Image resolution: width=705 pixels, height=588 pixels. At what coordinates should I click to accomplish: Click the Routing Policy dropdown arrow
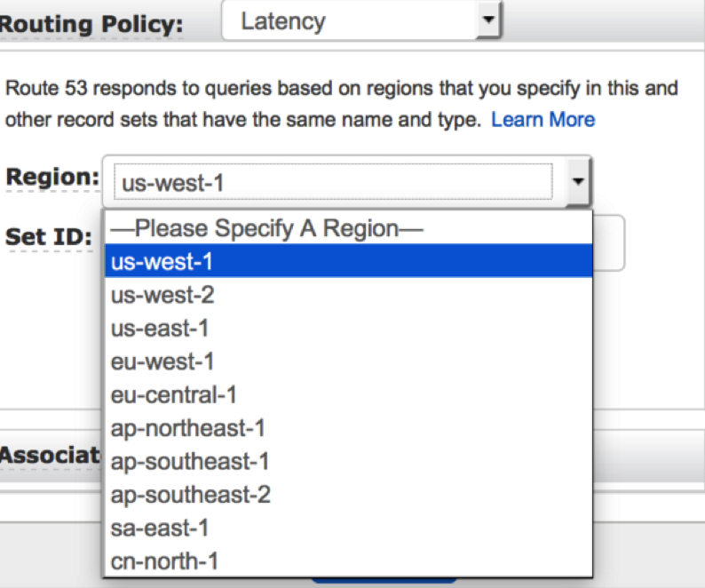[487, 20]
